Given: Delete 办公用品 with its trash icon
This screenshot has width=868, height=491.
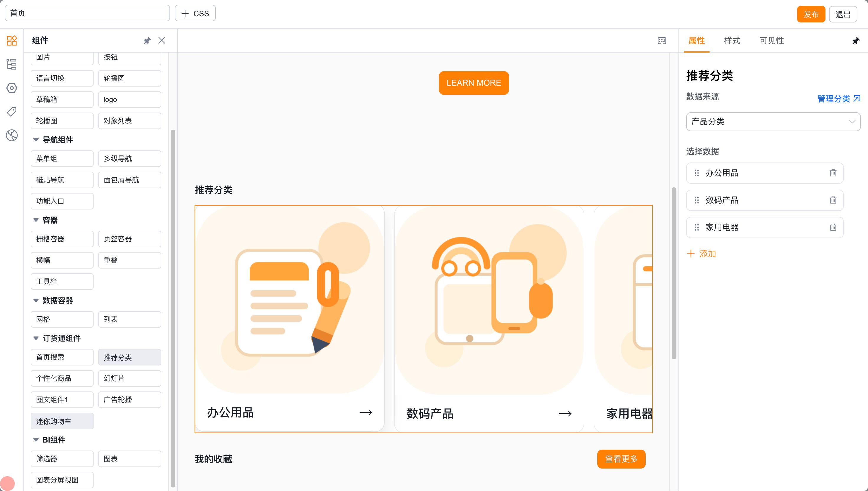Looking at the screenshot, I should [833, 173].
